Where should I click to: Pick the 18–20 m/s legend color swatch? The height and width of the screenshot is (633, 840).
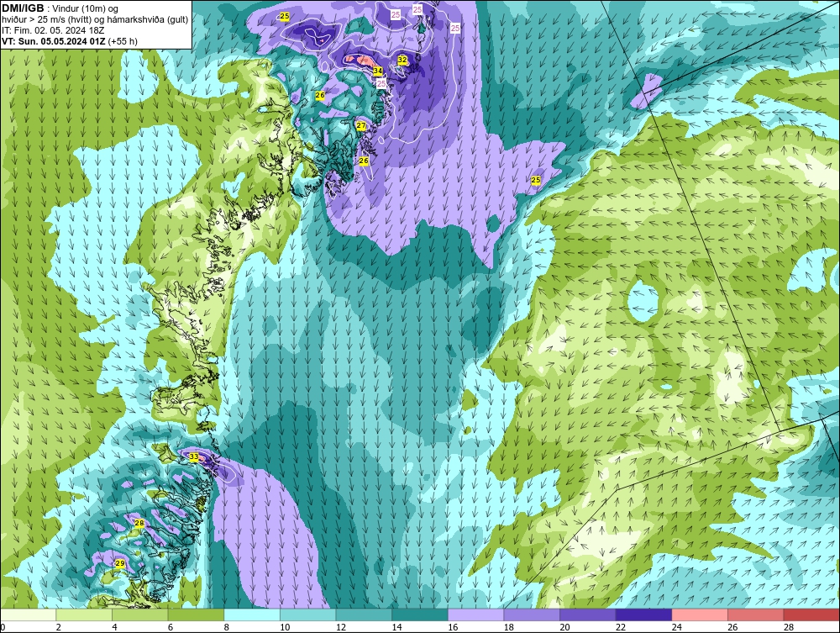(532, 615)
